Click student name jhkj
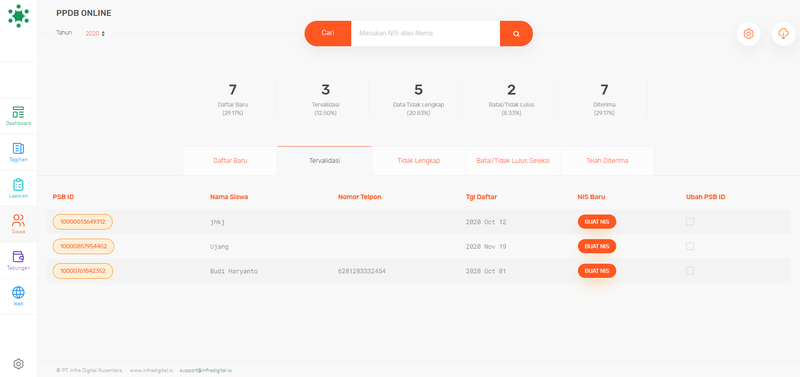 (218, 222)
